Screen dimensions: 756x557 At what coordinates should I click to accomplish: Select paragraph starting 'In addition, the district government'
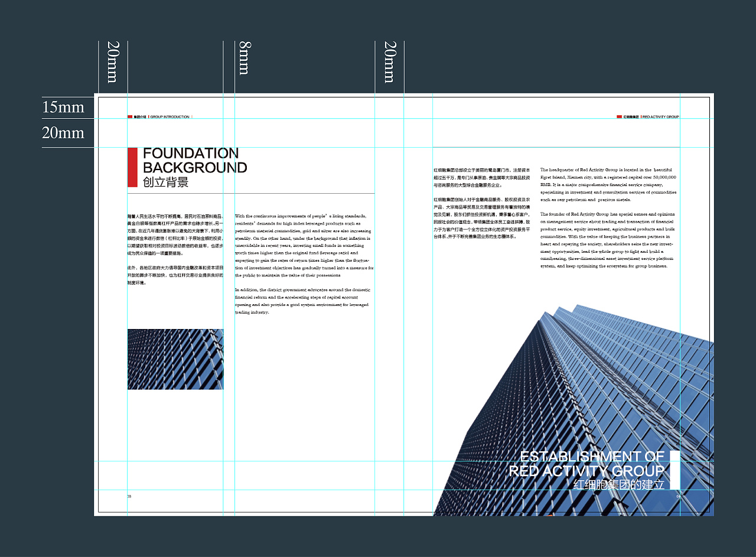[x=302, y=301]
